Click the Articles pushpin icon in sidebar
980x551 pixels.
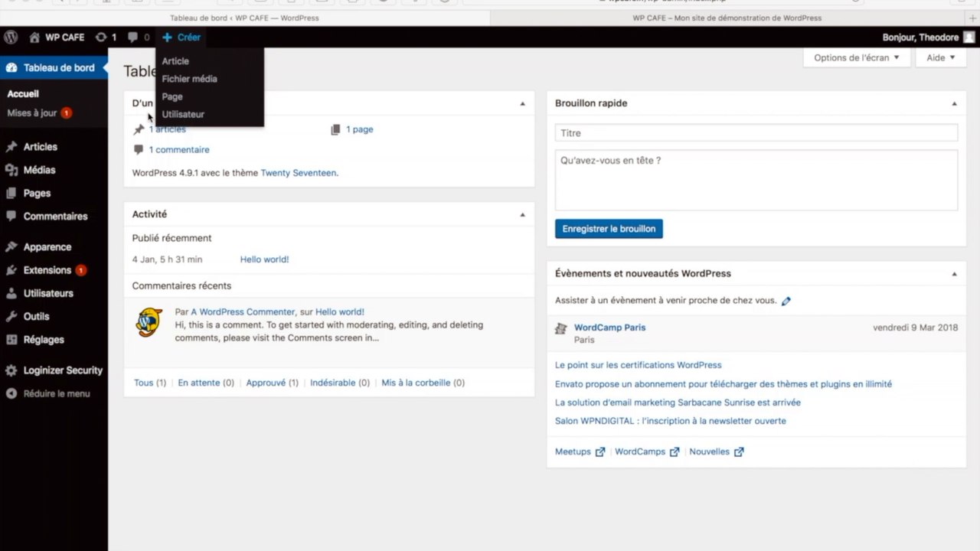pos(11,147)
